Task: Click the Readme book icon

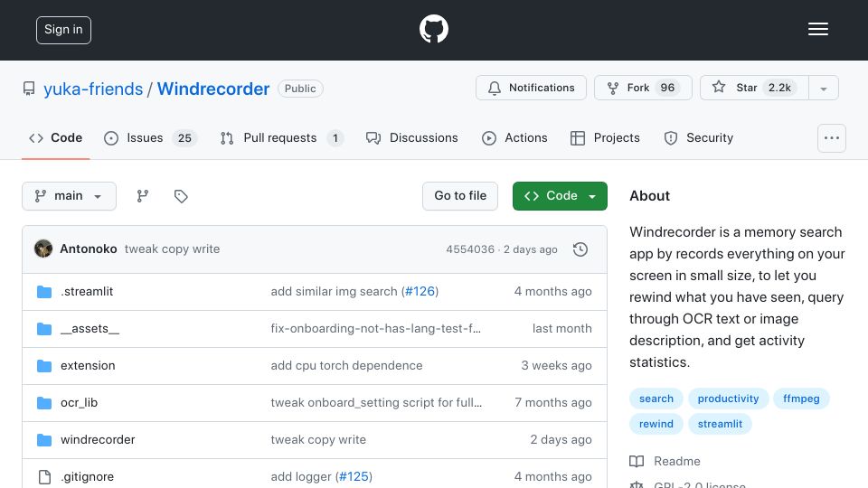Action: [x=637, y=462]
